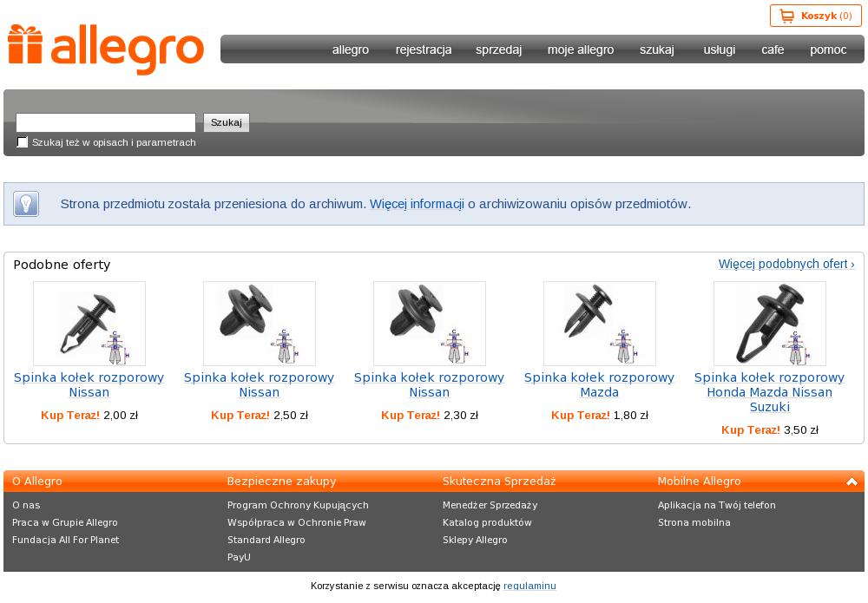The image size is (868, 603).
Task: Open the usługi menu item
Action: pyautogui.click(x=719, y=49)
